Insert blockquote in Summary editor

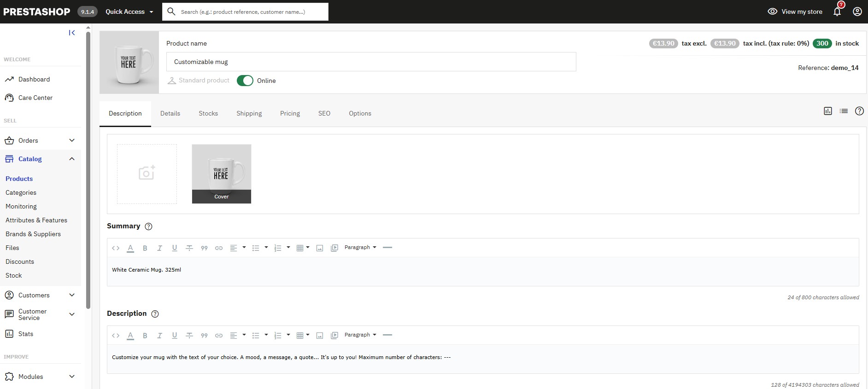click(x=204, y=248)
